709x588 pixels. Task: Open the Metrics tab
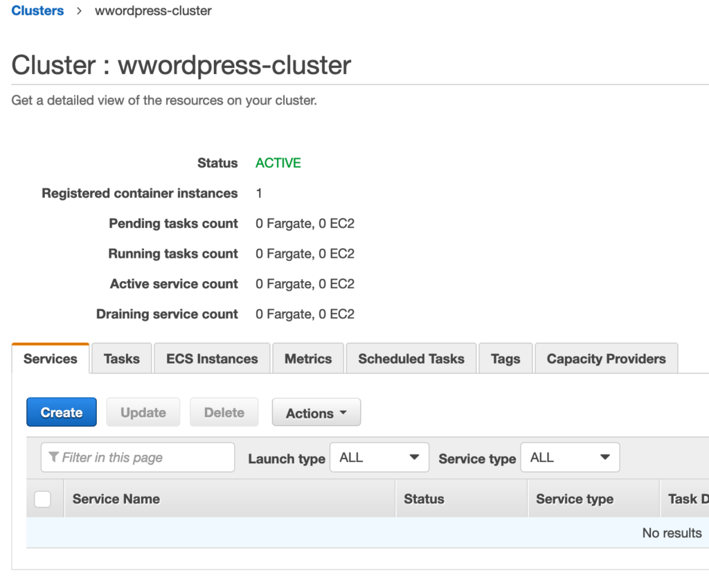click(308, 359)
